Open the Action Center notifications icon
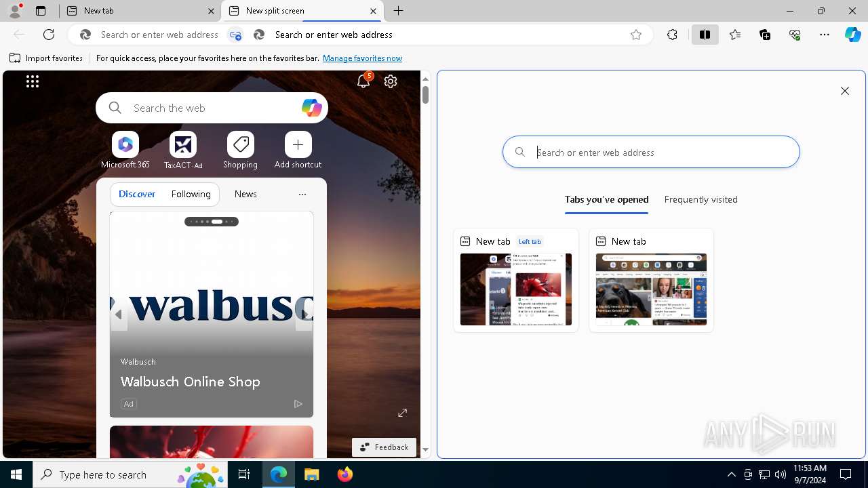Viewport: 868px width, 488px height. (x=846, y=474)
